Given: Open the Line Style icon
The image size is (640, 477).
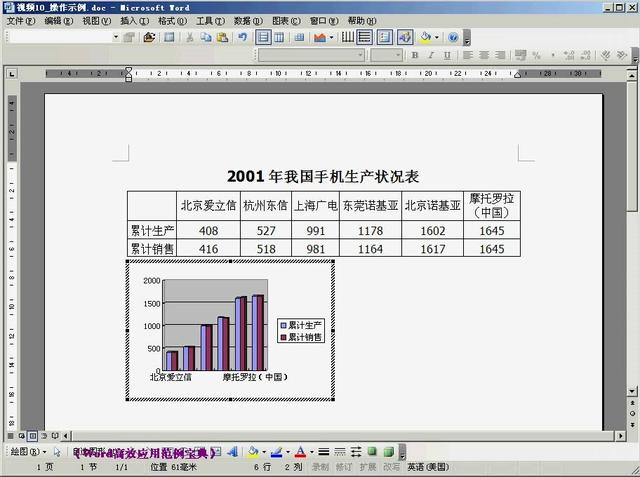Looking at the screenshot, I should coord(324,452).
